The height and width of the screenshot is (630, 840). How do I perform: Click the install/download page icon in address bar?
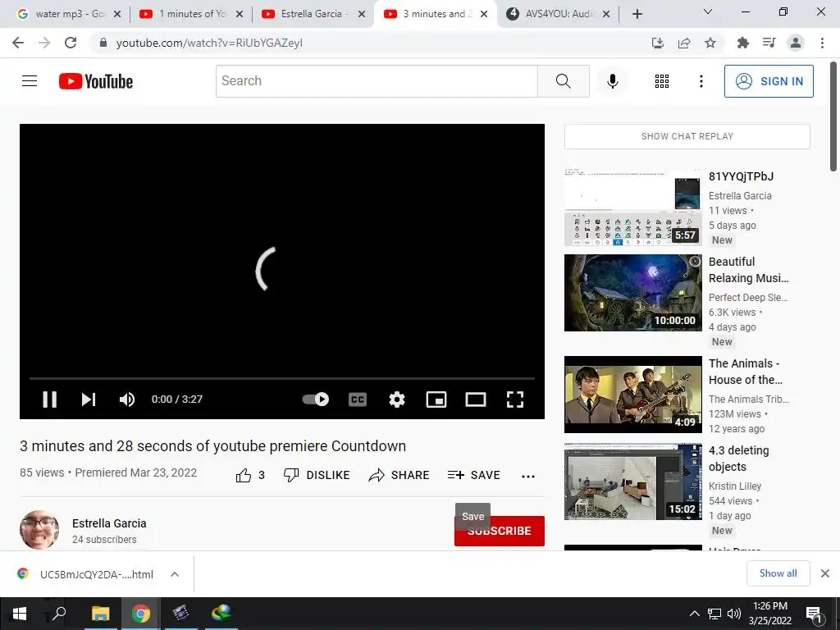(x=657, y=43)
